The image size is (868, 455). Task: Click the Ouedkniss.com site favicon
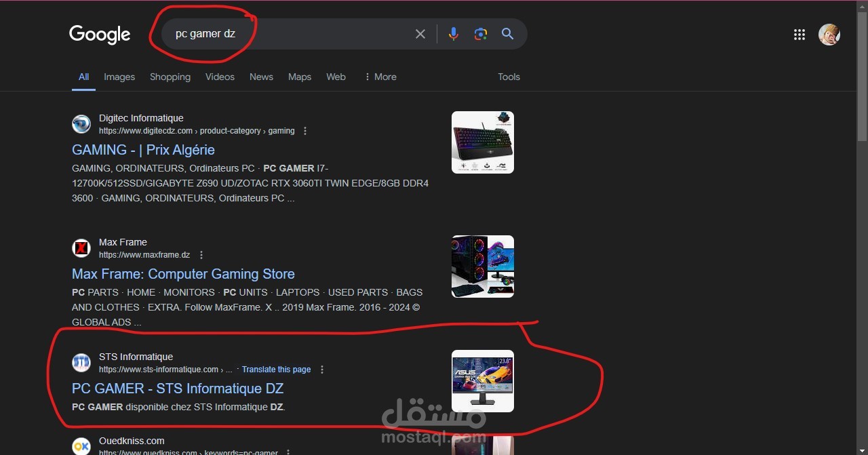81,446
